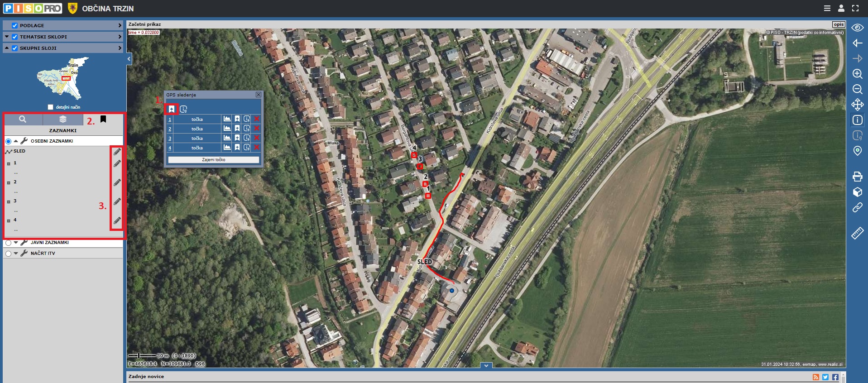The width and height of the screenshot is (868, 383).
Task: Select the JAVNI ZAZNAMKI radio button
Action: [x=8, y=243]
